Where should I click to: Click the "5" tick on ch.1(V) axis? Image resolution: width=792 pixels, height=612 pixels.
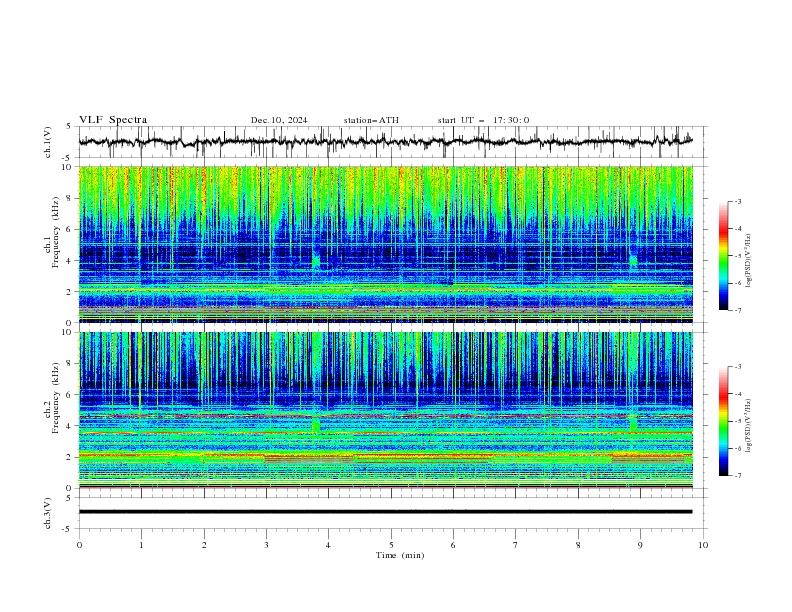(70, 127)
